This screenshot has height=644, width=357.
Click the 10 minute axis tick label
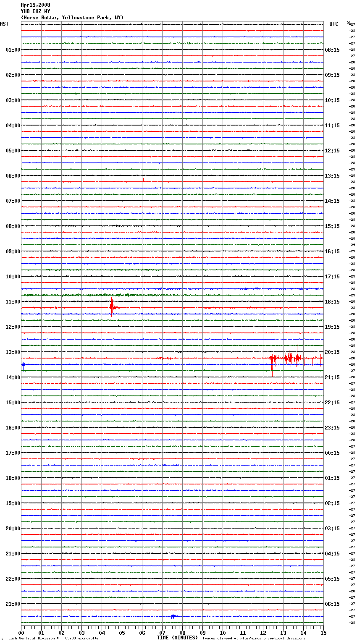point(223,633)
